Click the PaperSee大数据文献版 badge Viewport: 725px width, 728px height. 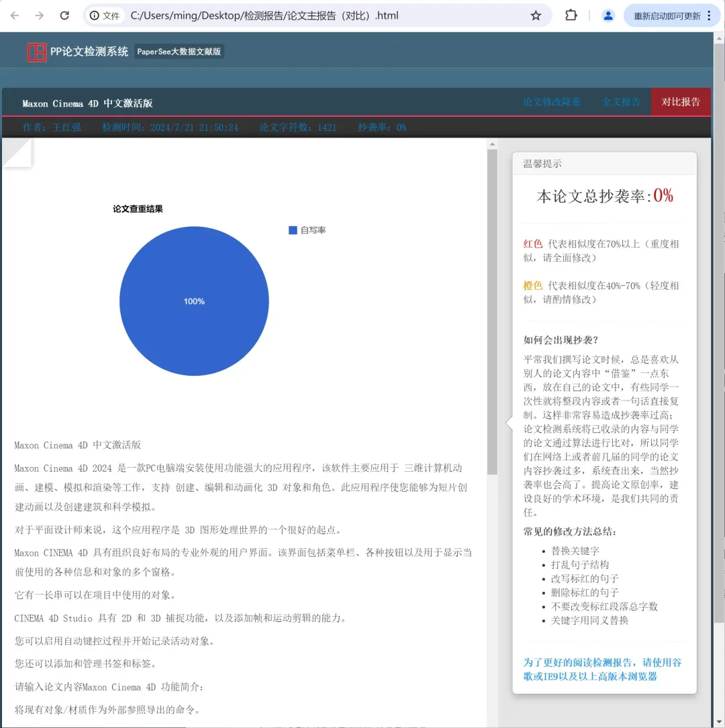pyautogui.click(x=179, y=51)
